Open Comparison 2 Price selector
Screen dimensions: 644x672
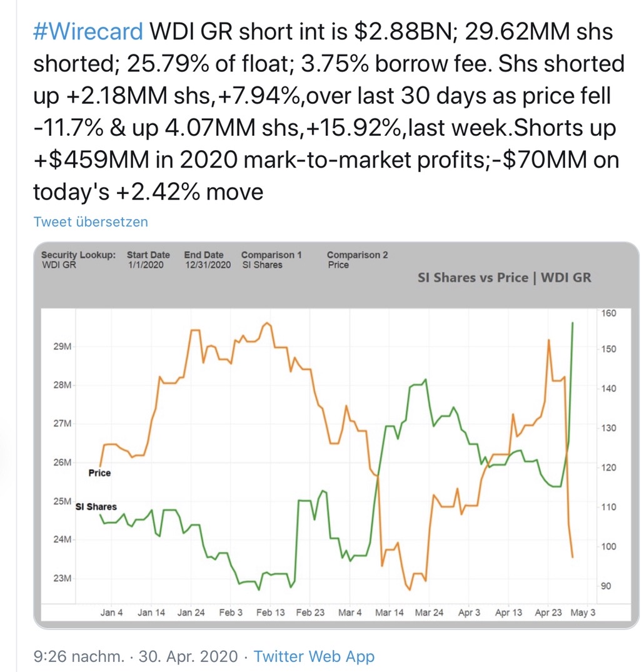pyautogui.click(x=338, y=265)
